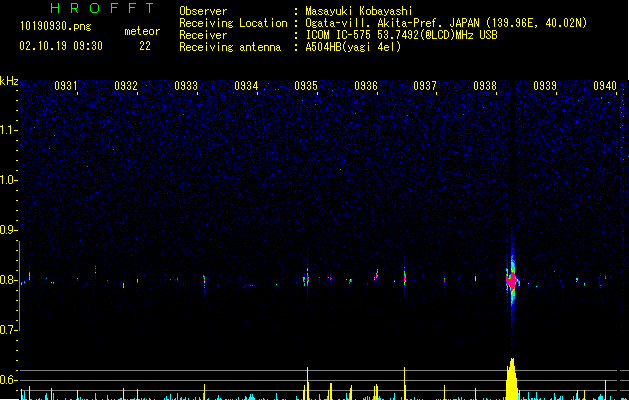The height and width of the screenshot is (400, 629).
Task: Click the meteor count value 22
Action: [x=145, y=46]
